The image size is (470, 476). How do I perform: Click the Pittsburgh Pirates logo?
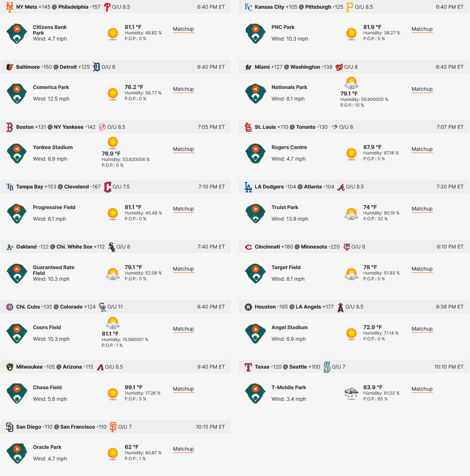pyautogui.click(x=350, y=7)
